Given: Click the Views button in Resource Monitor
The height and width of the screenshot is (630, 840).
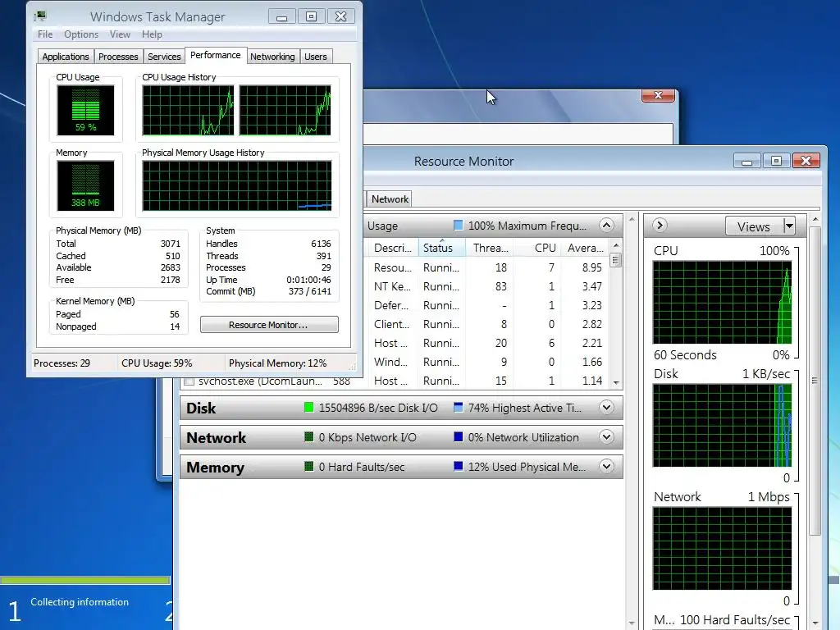Looking at the screenshot, I should pyautogui.click(x=754, y=226).
